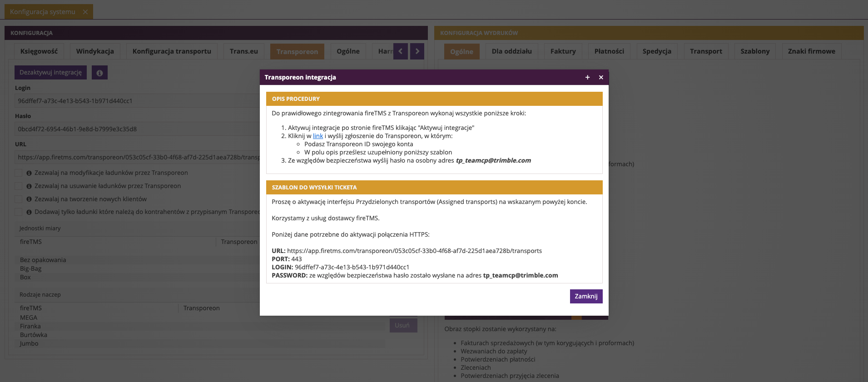
Task: Enable Zezwalaj na usuwanie ładunków przez Transporeon checkbox
Action: pos(19,186)
